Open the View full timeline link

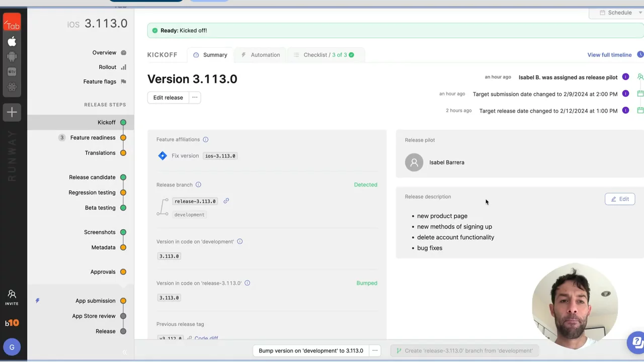(609, 55)
